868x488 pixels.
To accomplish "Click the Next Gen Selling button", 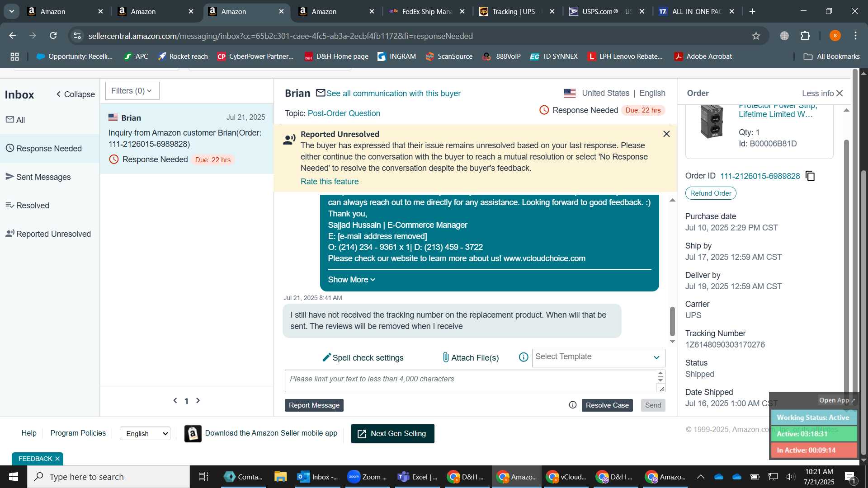I will 392,433.
